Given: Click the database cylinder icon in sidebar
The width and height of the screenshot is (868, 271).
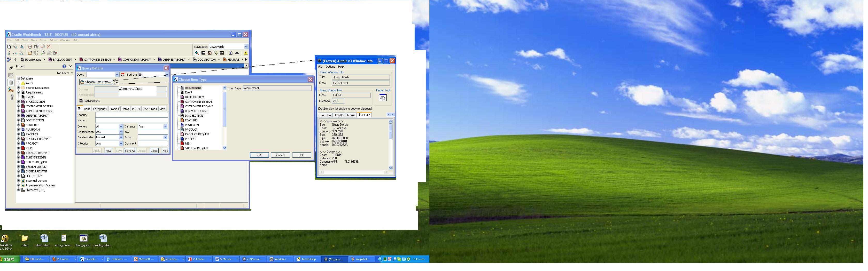Looking at the screenshot, I should tap(11, 83).
